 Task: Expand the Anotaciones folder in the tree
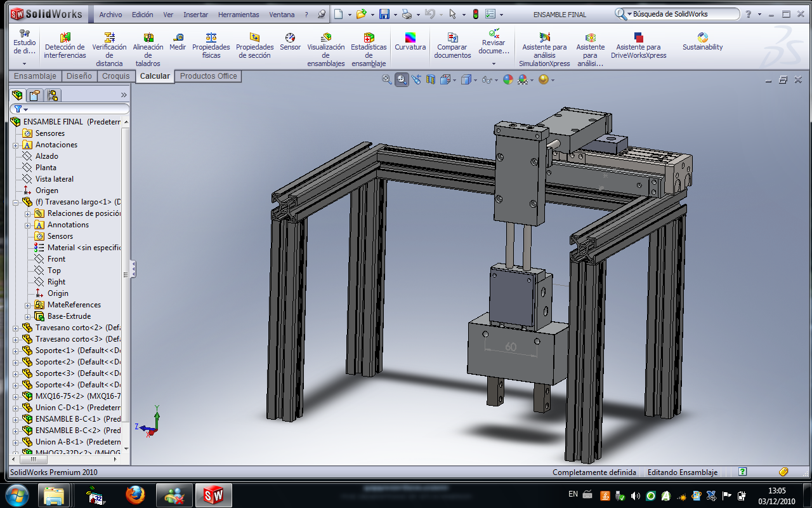tap(16, 145)
